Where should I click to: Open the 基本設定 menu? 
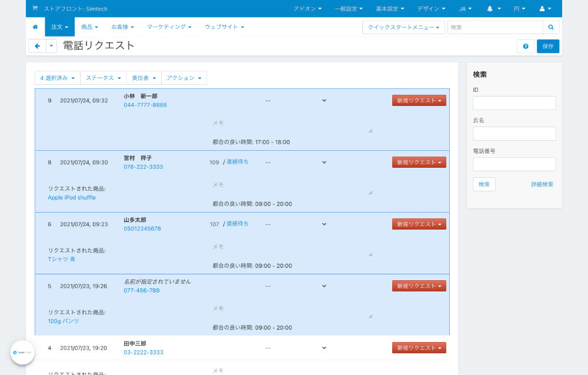click(390, 9)
